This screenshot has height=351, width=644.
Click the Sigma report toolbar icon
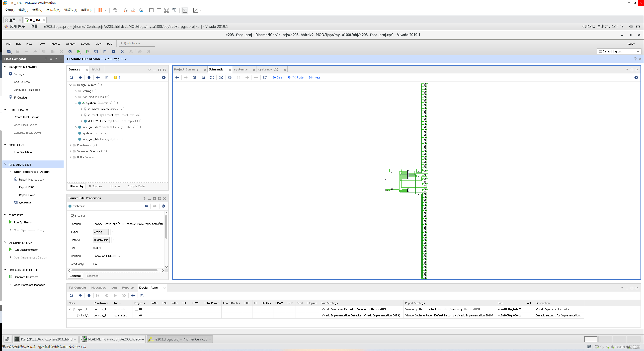[122, 51]
